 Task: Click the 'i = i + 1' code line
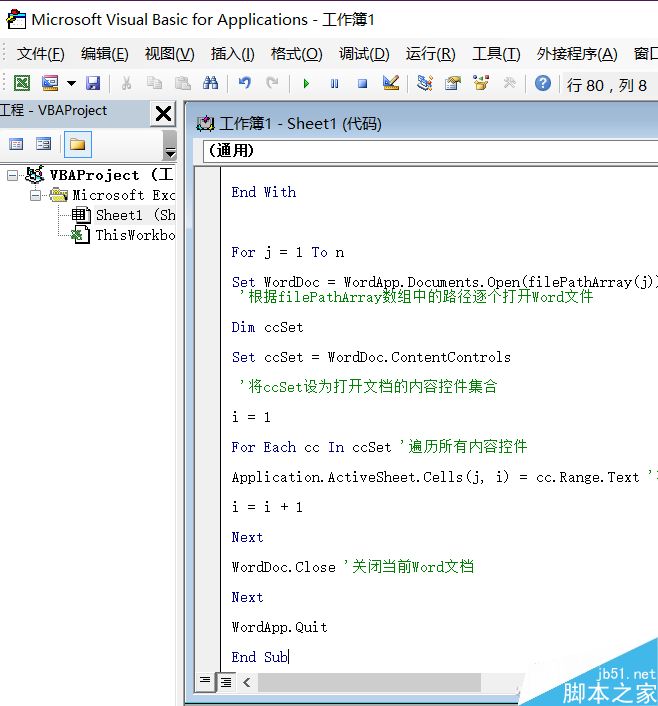[x=267, y=507]
